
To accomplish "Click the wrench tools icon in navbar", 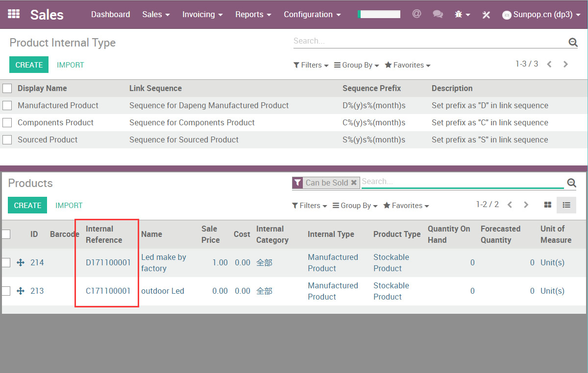I will tap(486, 15).
